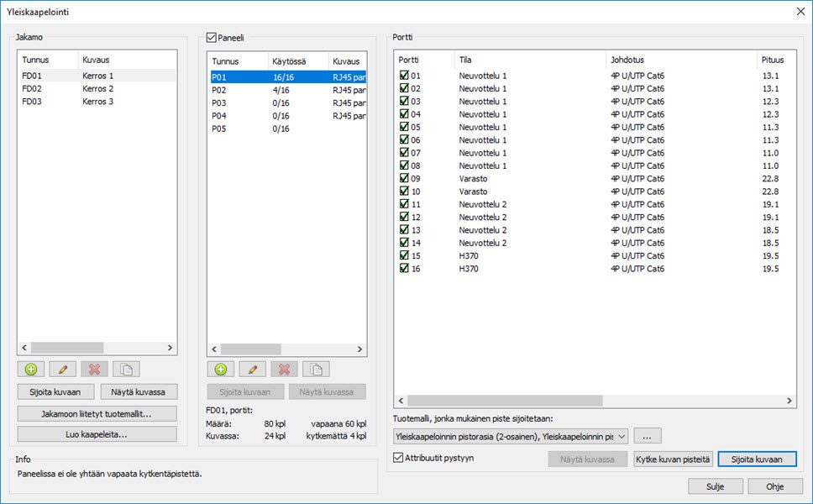Delete the selected panel with the red X
813x504 pixels.
pos(284,369)
